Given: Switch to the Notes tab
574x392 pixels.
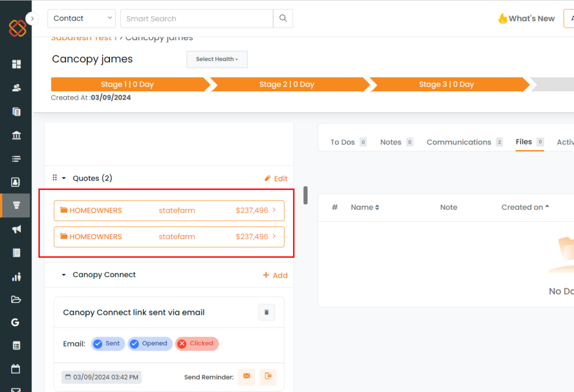Looking at the screenshot, I should [x=397, y=142].
